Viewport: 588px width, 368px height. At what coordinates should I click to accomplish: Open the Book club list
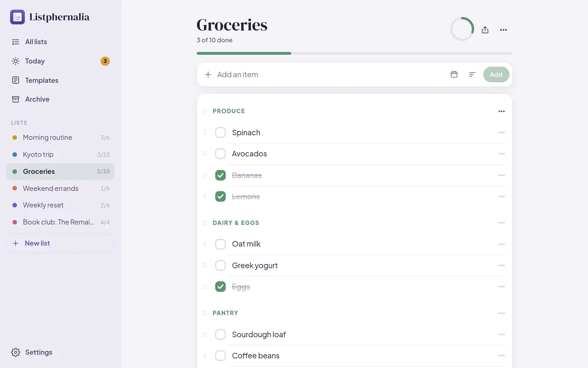[x=60, y=222]
